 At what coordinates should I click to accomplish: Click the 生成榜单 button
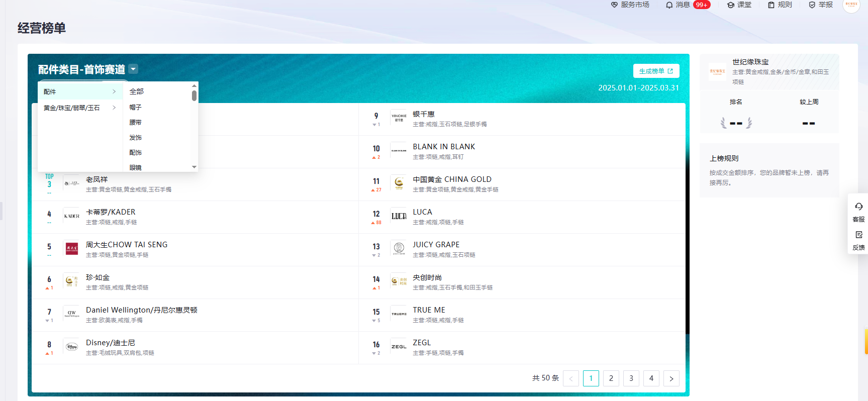click(656, 71)
